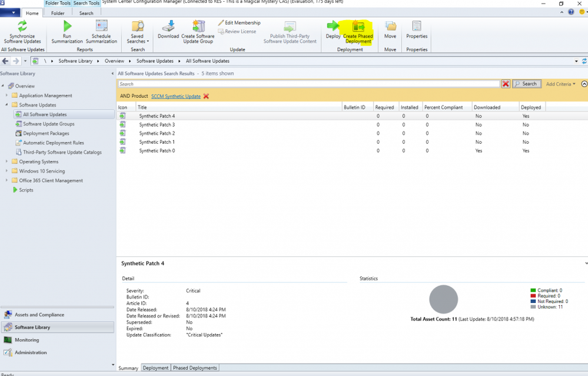Open Properties in the ribbon
This screenshot has height=376, width=588.
(x=417, y=29)
